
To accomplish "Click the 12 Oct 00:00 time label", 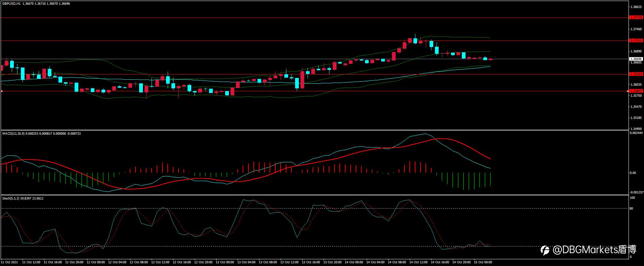I will pyautogui.click(x=96, y=262).
